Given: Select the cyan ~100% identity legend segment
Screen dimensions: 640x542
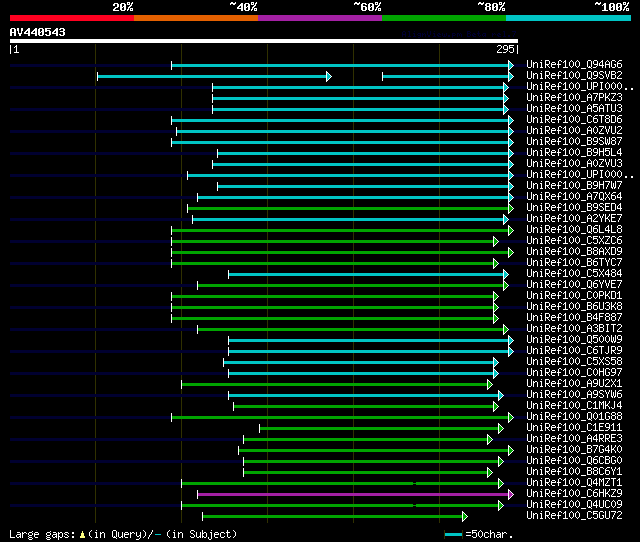Looking at the screenshot, I should coord(569,18).
